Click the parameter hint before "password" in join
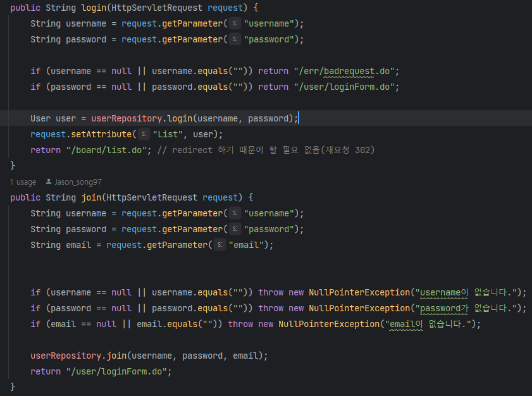Screen dimensions: 532x396 [235, 230]
